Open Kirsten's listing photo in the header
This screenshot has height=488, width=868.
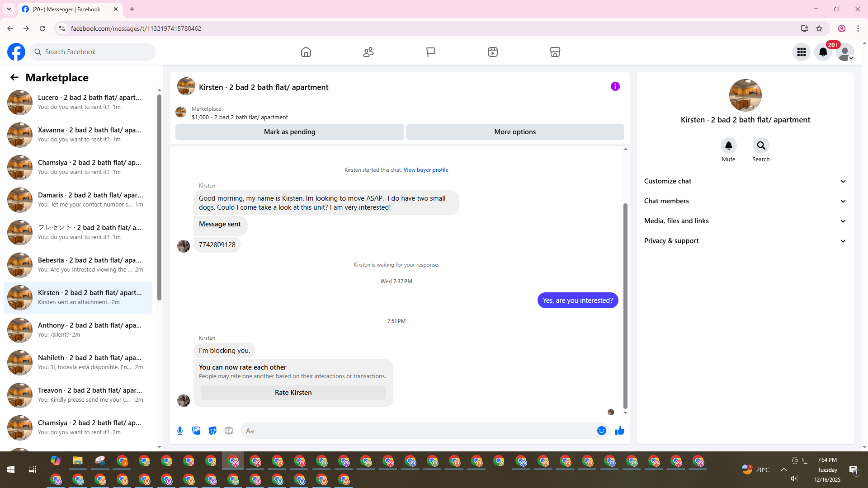[x=186, y=86]
